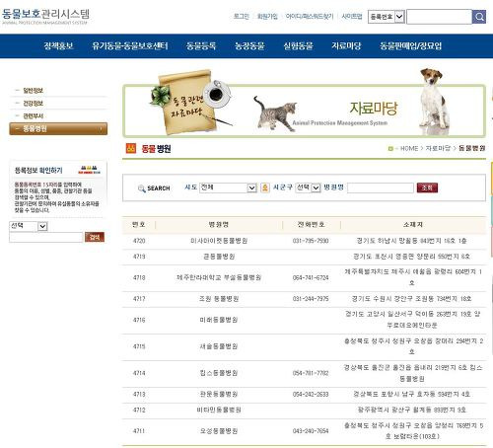Click the magnifier icon beside SEARCH label
The image size is (493, 448).
tap(142, 188)
